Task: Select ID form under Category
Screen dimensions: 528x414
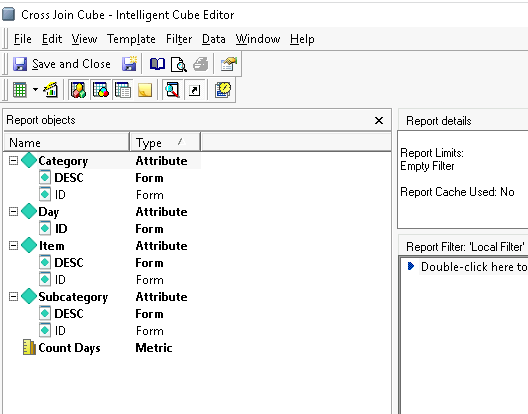Action: tap(60, 194)
